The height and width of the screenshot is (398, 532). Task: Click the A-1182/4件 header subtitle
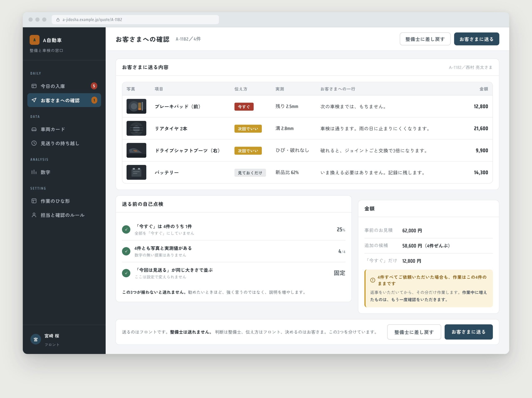188,39
